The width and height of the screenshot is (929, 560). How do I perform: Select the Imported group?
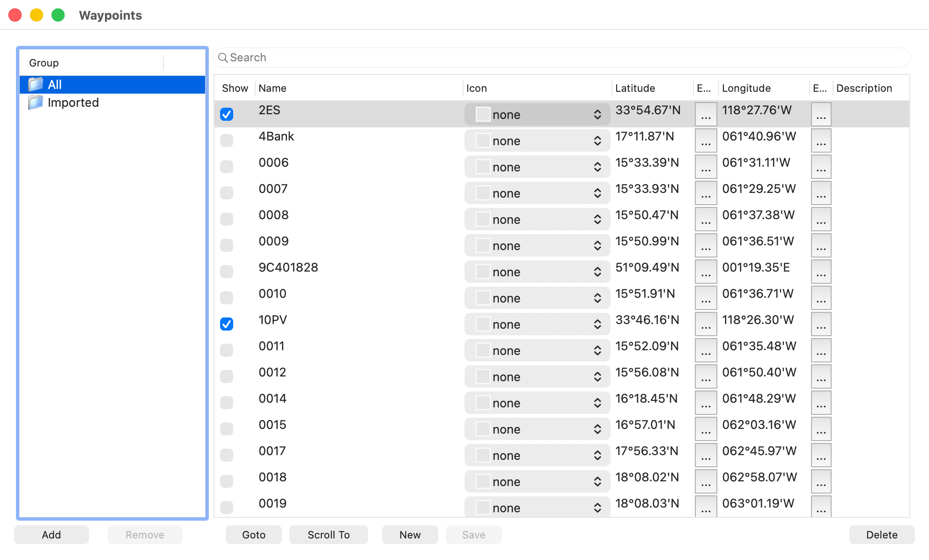(112, 103)
